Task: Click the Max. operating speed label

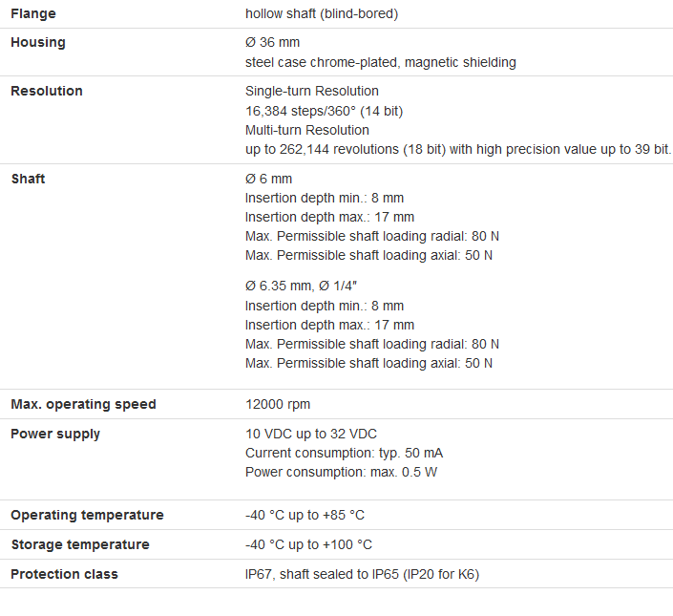Action: (x=83, y=404)
